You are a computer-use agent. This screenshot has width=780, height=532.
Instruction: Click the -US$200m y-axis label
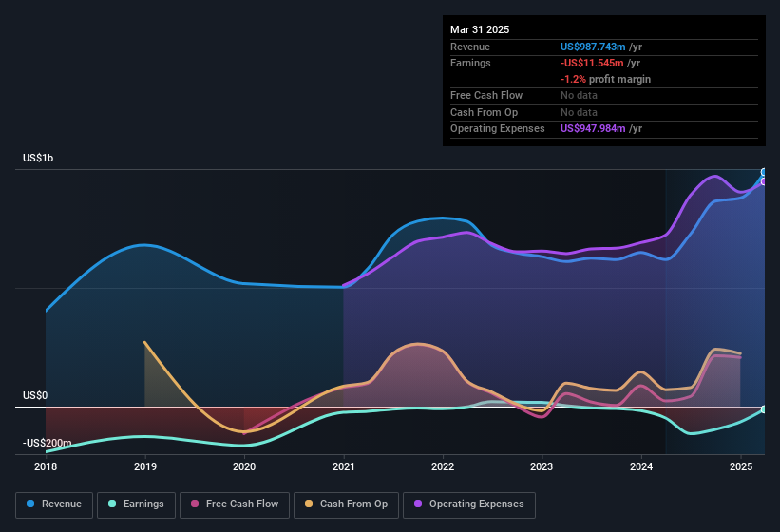[x=47, y=443]
